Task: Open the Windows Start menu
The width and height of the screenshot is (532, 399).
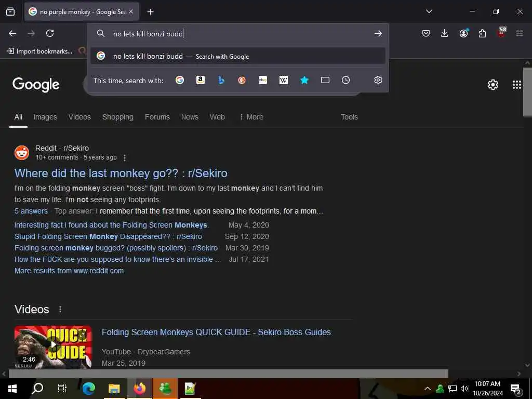Action: pos(12,389)
